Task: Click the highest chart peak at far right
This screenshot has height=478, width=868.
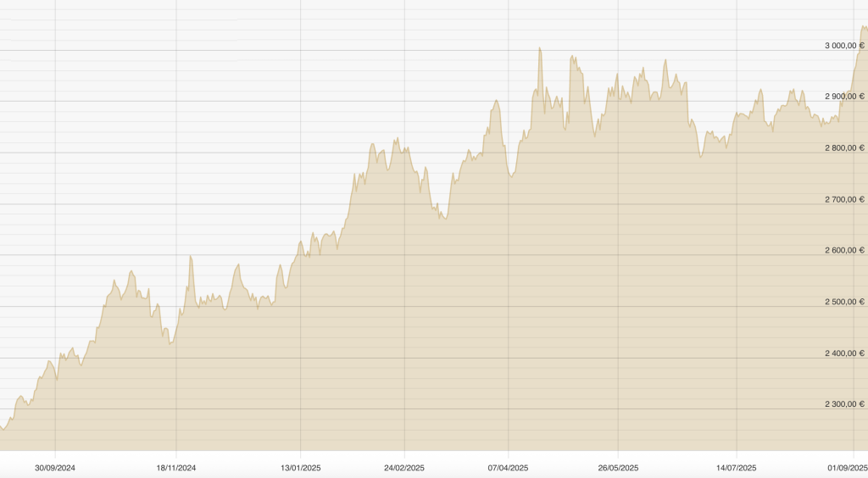Action: click(x=863, y=27)
